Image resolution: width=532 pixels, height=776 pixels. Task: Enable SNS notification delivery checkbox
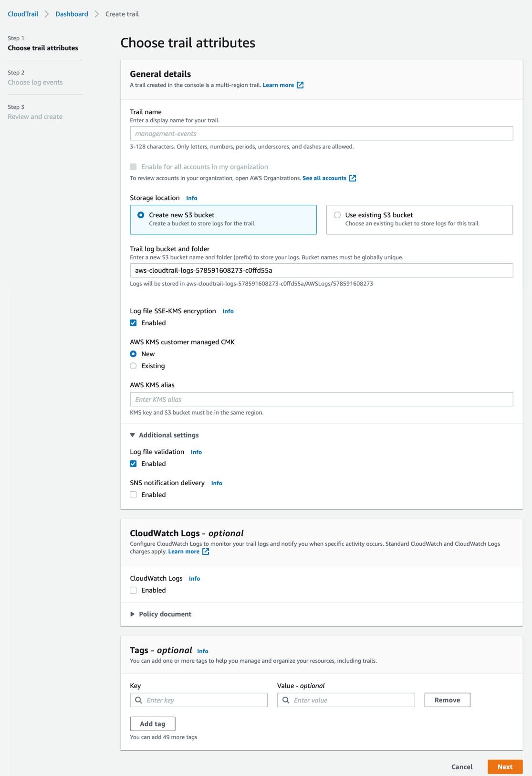point(134,495)
